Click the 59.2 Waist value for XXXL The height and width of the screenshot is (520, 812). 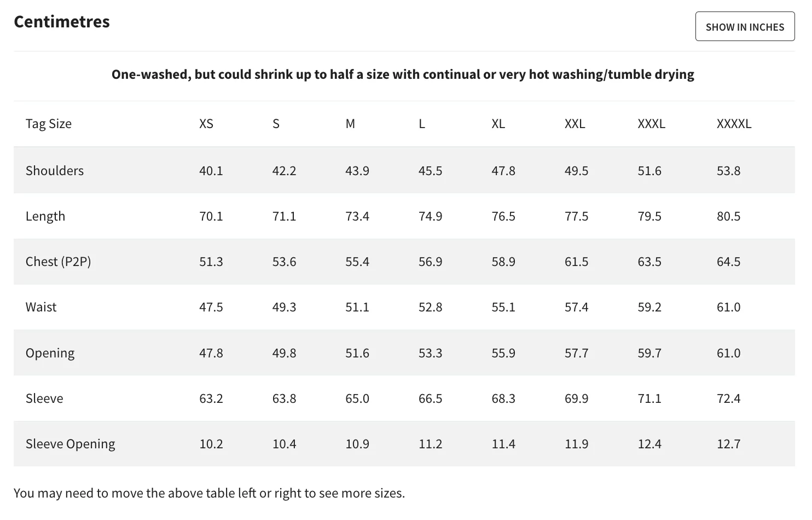pyautogui.click(x=649, y=307)
